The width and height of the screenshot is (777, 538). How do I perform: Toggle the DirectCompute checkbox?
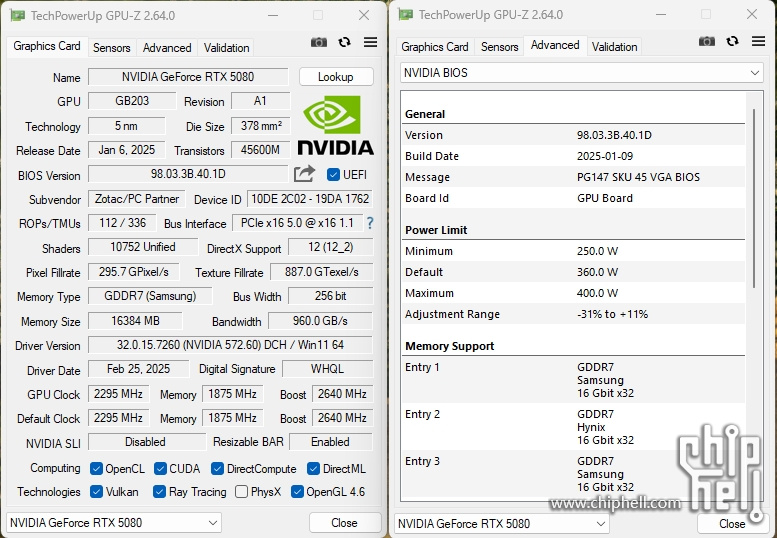pos(217,469)
